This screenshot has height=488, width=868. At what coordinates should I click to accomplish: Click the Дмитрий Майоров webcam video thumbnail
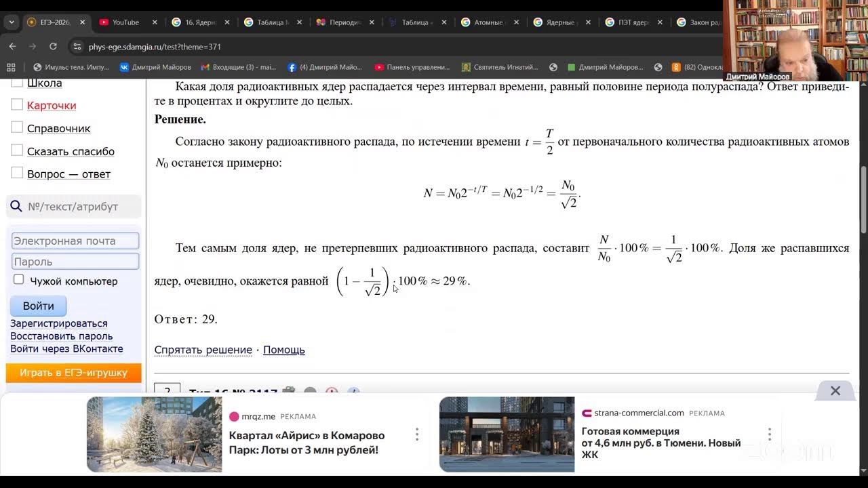(x=795, y=41)
